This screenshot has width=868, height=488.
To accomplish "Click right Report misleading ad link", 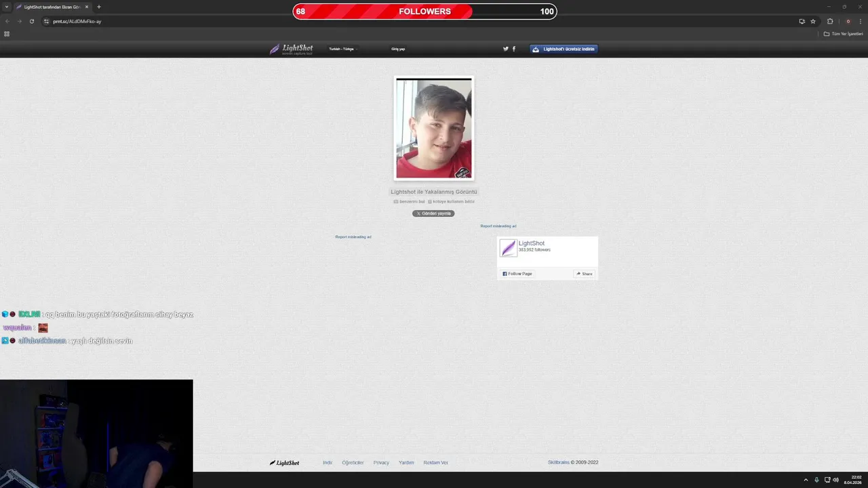I will coord(498,226).
